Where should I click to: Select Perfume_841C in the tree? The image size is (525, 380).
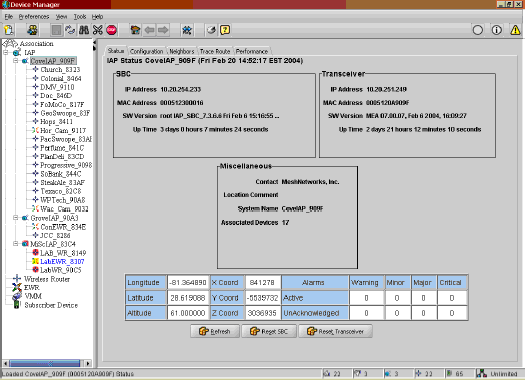click(62, 148)
